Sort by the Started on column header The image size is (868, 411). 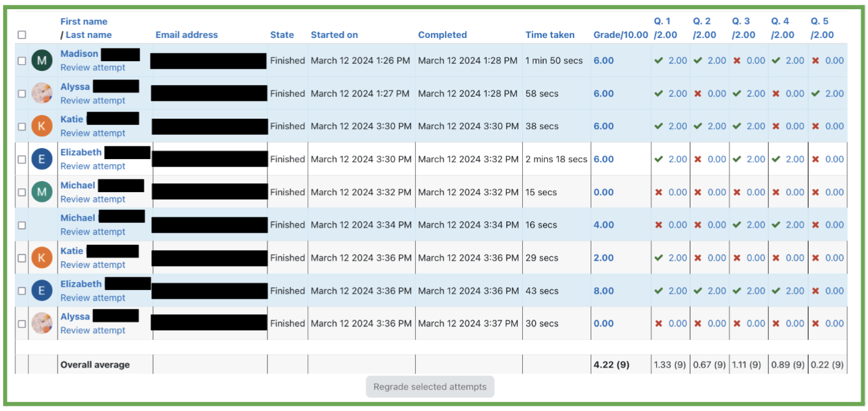point(334,35)
